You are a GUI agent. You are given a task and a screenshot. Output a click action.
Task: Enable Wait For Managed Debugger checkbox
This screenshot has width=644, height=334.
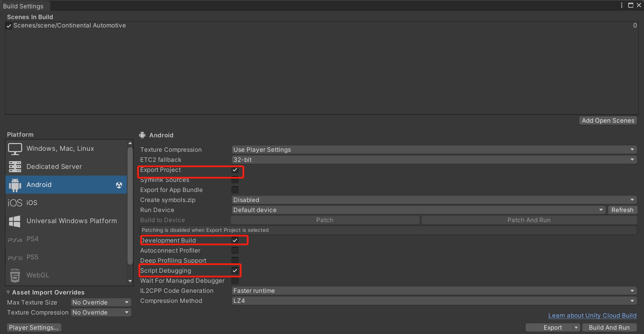[235, 281]
